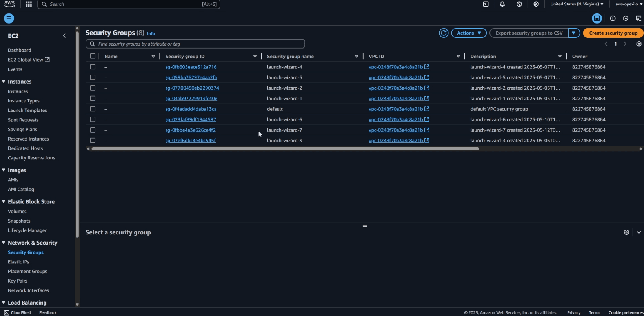Click the details panel resize handle
This screenshot has height=316, width=644.
(x=365, y=226)
